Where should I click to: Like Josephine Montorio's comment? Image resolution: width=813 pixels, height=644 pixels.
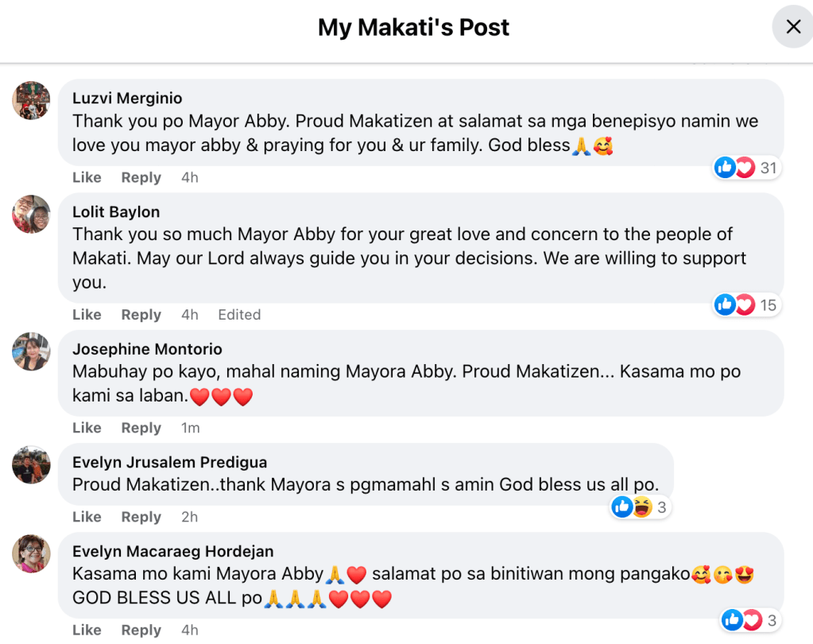[87, 428]
